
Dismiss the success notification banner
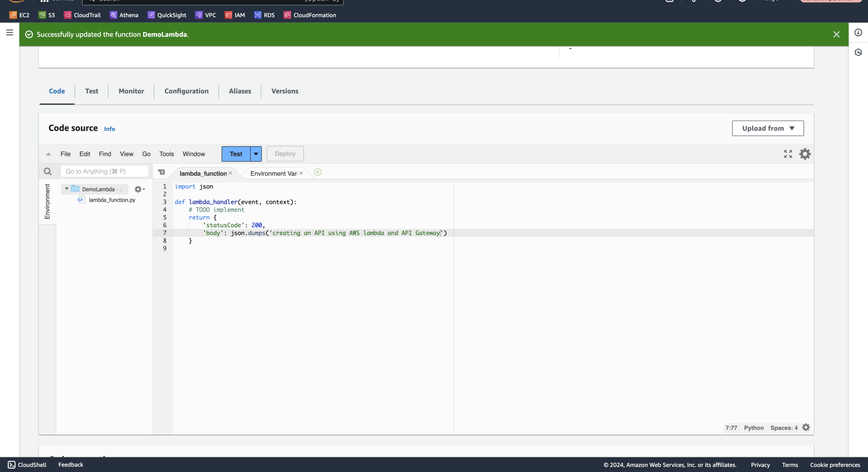click(x=836, y=34)
